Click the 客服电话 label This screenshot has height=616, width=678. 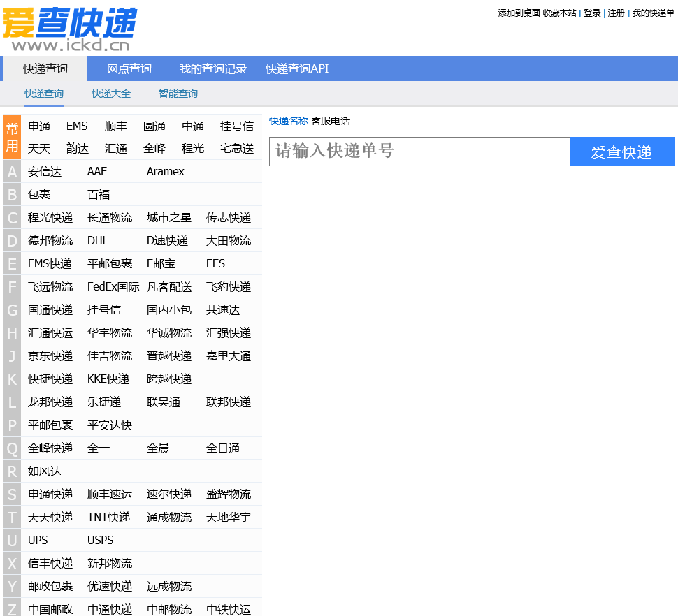click(331, 121)
